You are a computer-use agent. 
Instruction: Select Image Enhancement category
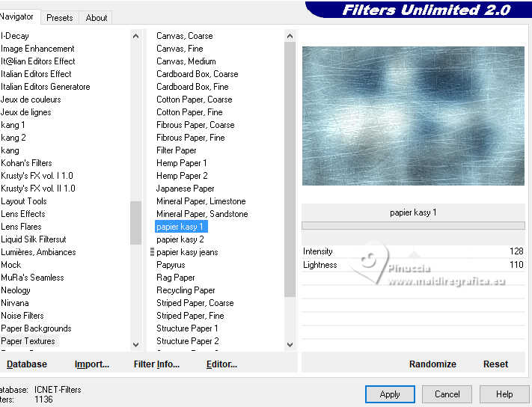(x=37, y=49)
